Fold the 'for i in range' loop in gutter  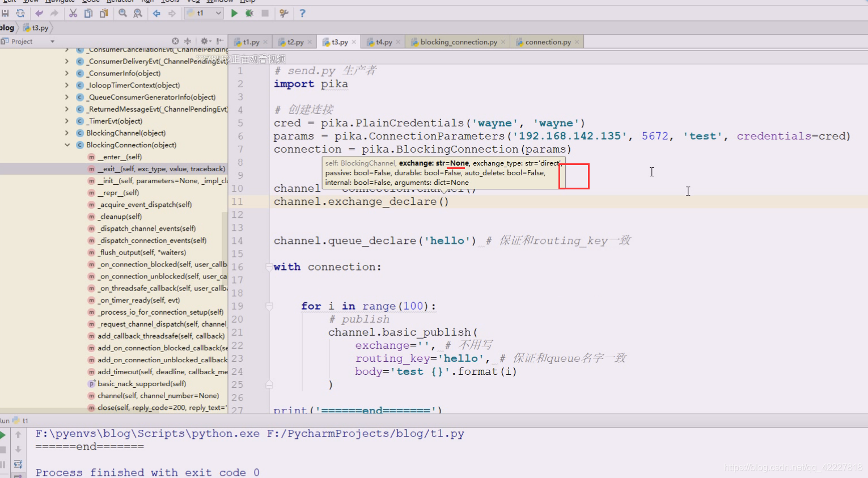269,306
